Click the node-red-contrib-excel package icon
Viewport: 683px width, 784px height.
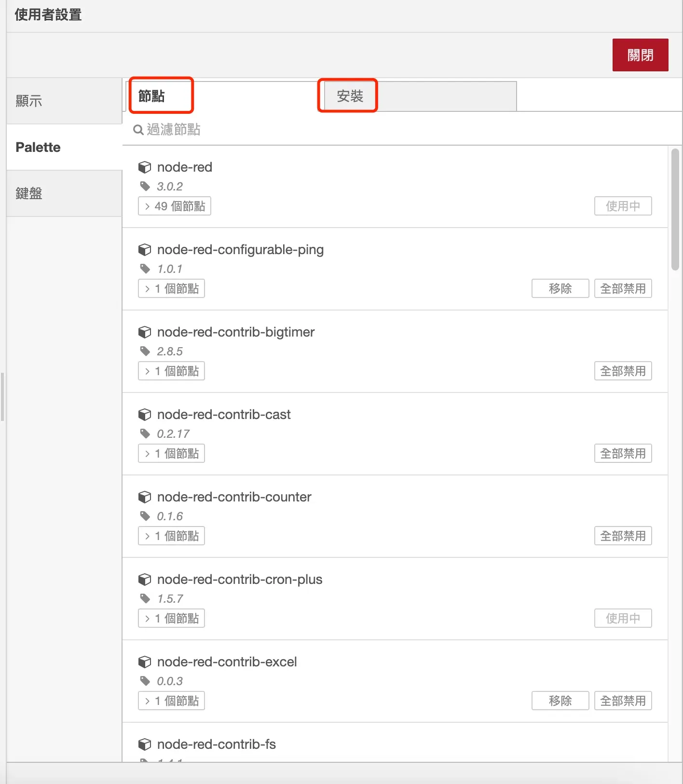[145, 662]
